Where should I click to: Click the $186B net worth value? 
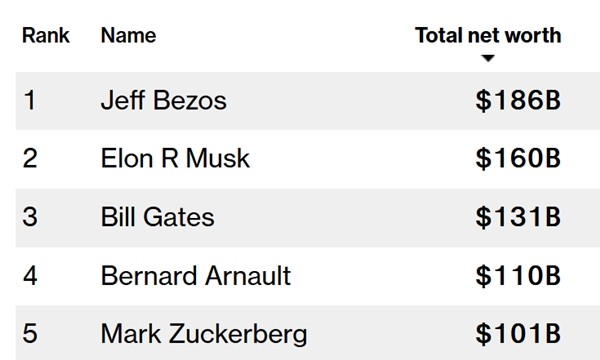pos(518,101)
